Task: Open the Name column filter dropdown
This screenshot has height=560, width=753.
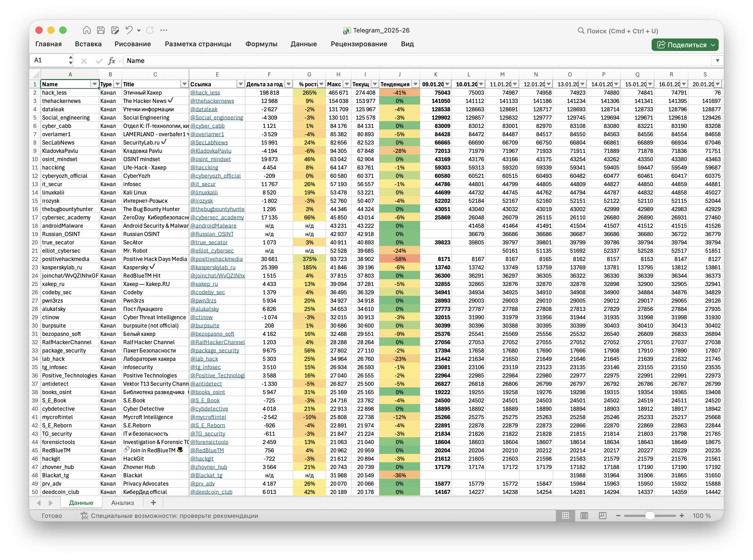Action: pos(94,84)
